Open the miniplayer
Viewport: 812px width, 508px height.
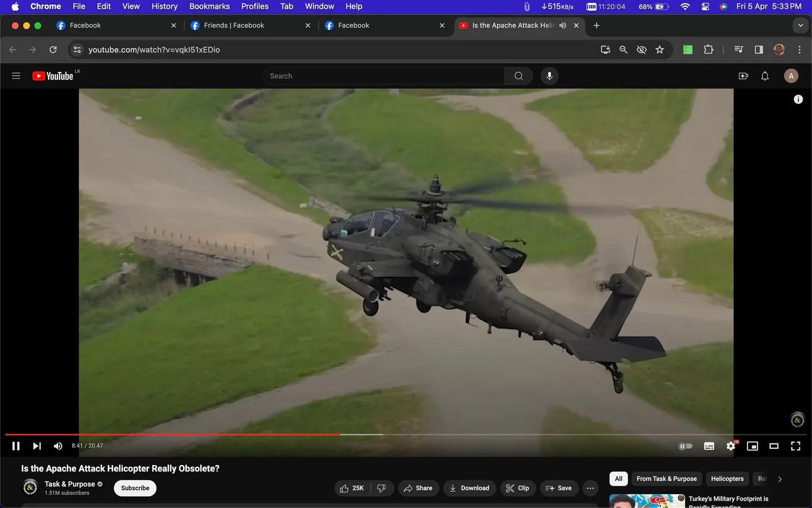752,446
